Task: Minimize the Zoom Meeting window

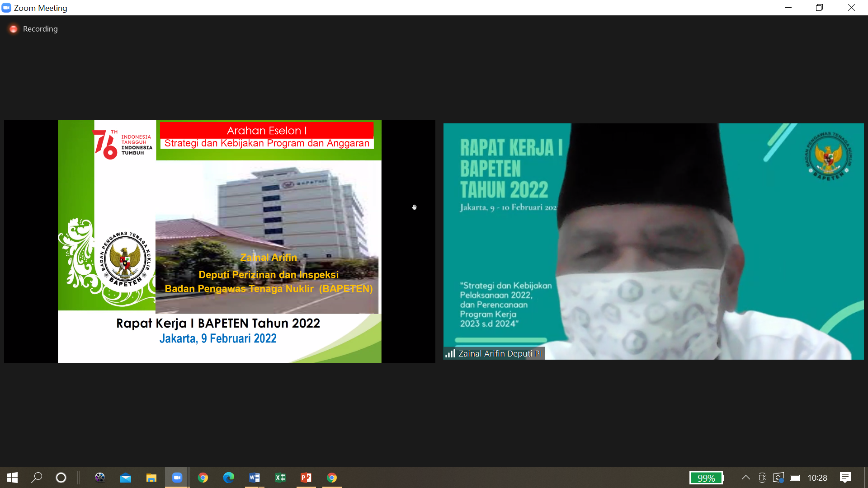Action: 788,8
